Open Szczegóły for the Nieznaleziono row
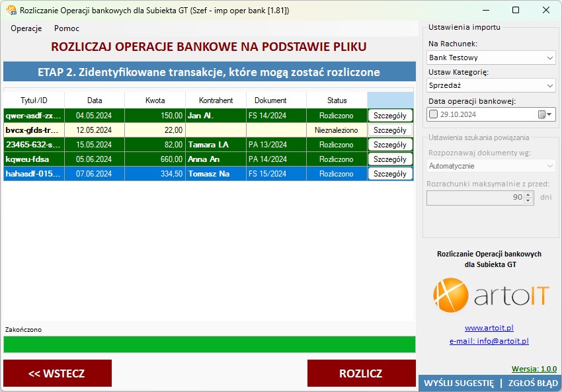Image resolution: width=562 pixels, height=392 pixels. 390,130
